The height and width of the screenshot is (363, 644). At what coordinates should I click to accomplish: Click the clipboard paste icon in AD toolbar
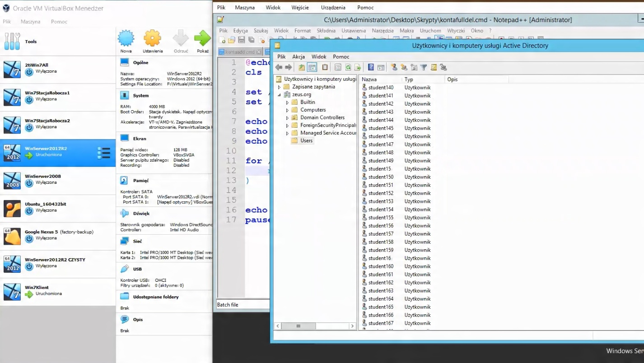pyautogui.click(x=325, y=67)
